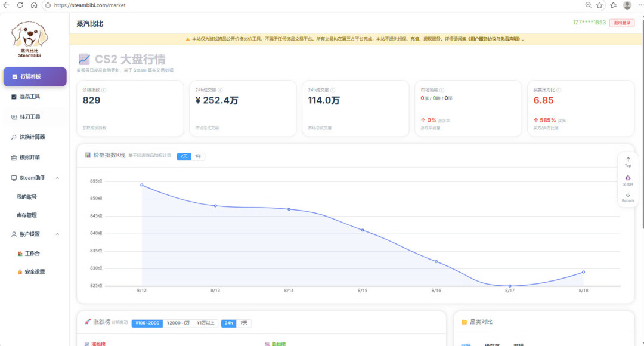644x346 pixels.
Task: Click the browser home icon
Action: (x=34, y=5)
